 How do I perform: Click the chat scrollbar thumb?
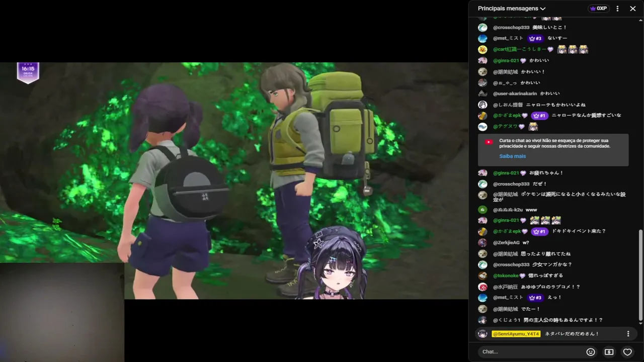tap(640, 275)
